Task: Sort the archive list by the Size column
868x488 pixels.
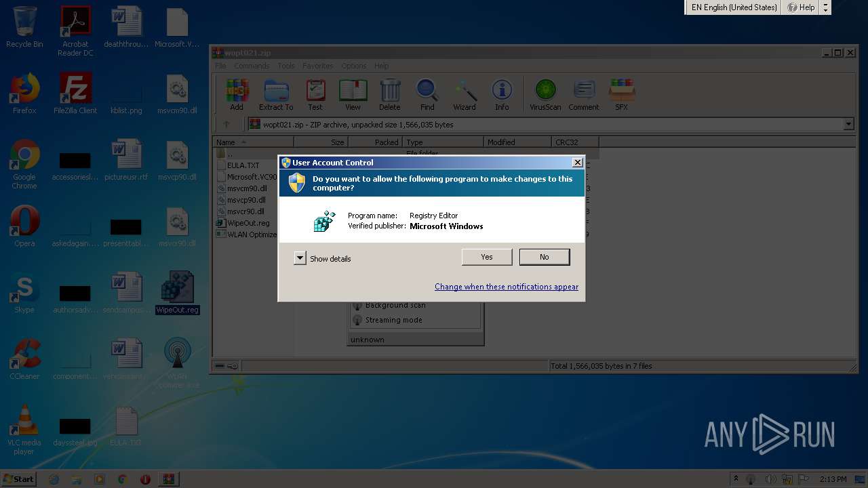Action: pos(321,142)
